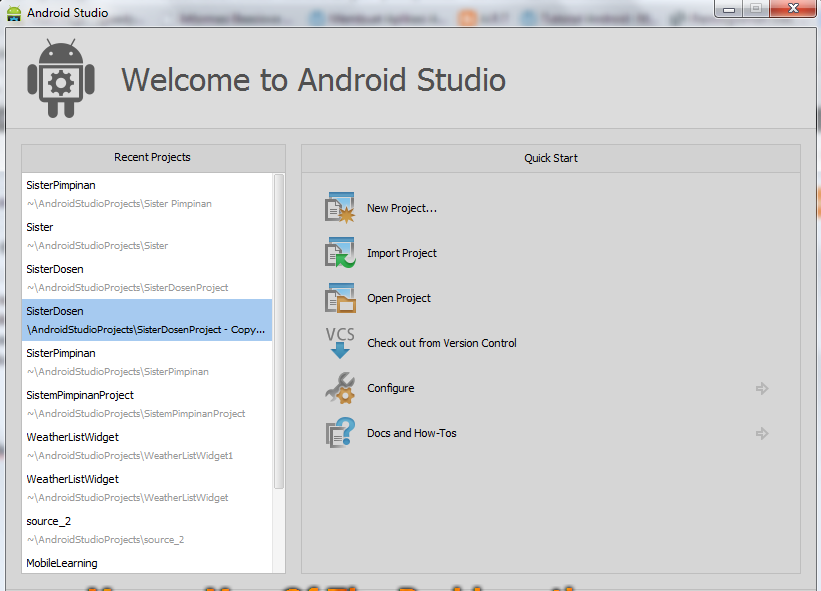Select highlighted SisterDosen Copy project
The image size is (821, 591).
coord(147,320)
